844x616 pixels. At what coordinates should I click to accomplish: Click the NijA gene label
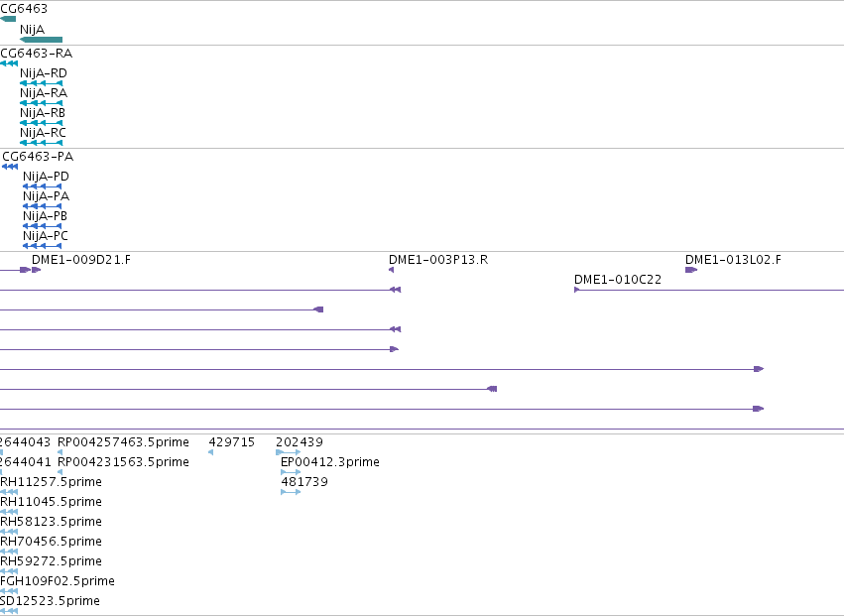pos(33,30)
